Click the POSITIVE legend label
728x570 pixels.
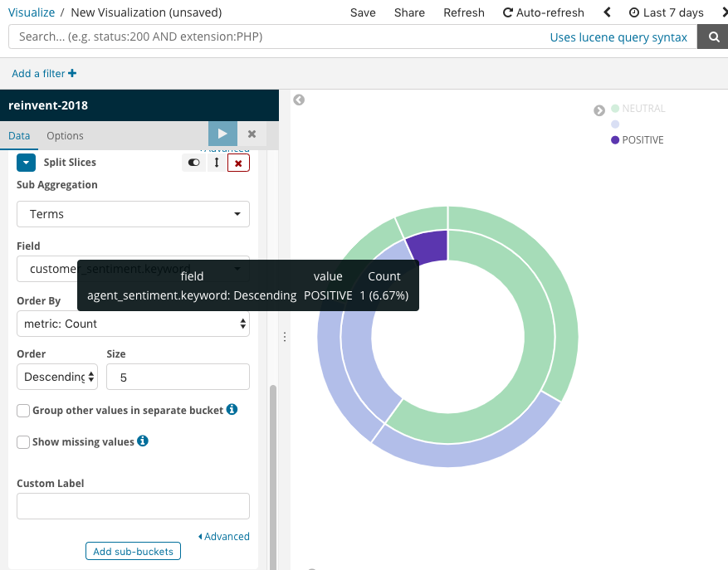[x=642, y=139]
